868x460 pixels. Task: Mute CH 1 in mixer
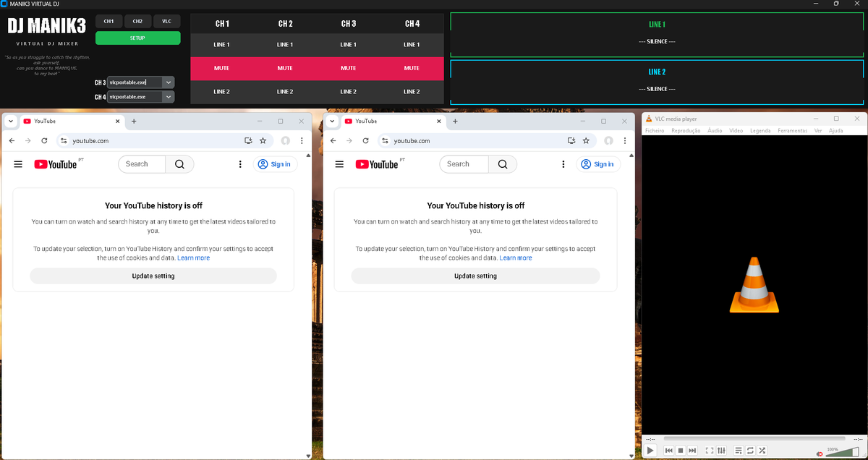pyautogui.click(x=222, y=68)
